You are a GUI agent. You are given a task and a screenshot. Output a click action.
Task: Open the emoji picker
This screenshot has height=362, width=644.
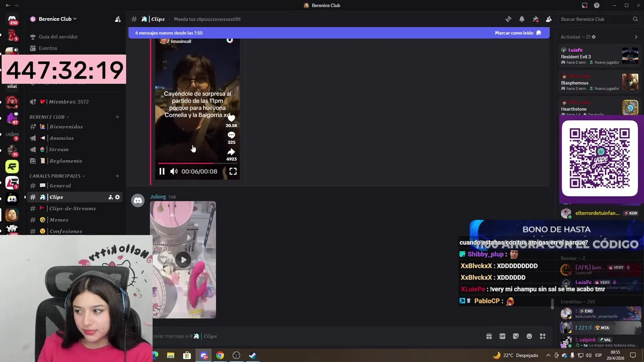(x=529, y=336)
